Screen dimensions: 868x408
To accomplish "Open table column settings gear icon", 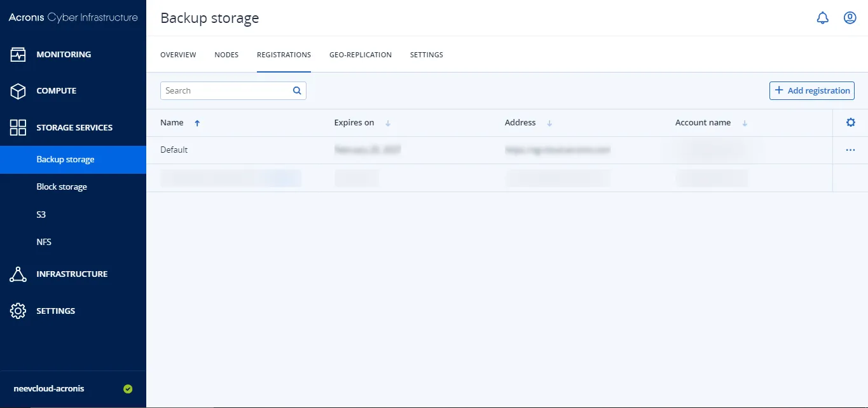I will point(851,123).
